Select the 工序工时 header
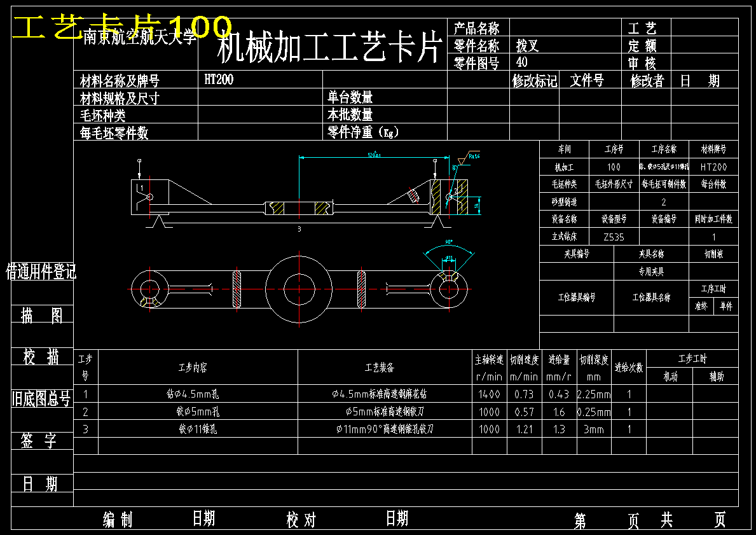This screenshot has width=756, height=535. (713, 289)
